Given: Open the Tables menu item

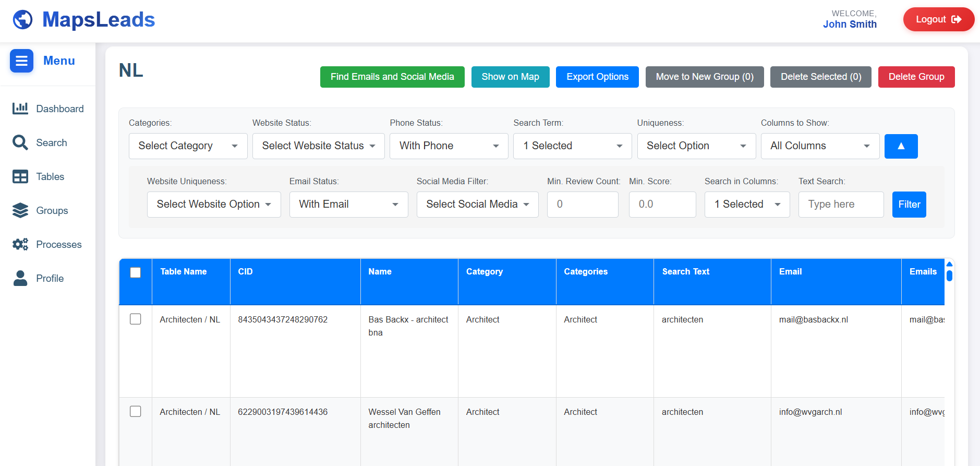Looking at the screenshot, I should (48, 176).
